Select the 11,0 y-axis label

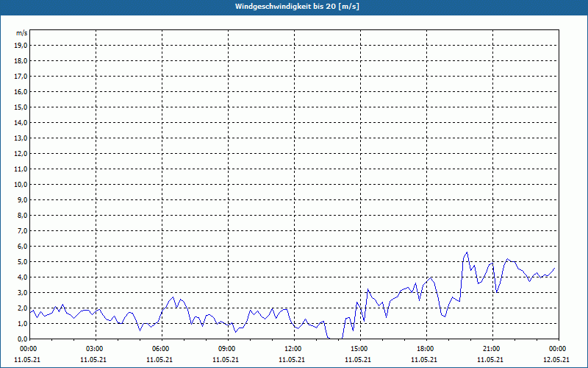[x=21, y=169]
